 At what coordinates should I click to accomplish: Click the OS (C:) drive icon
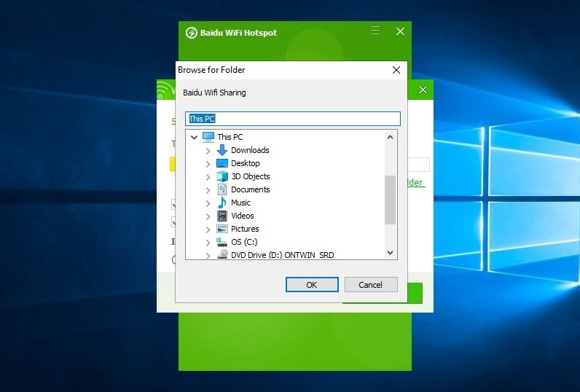point(222,242)
